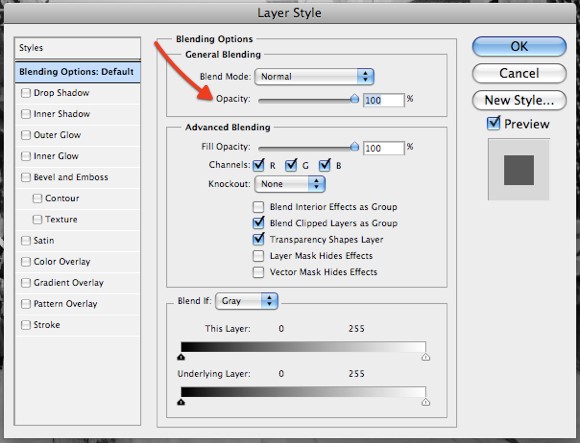Open the Knockout dropdown set to None
This screenshot has width=580, height=443.
tap(290, 184)
